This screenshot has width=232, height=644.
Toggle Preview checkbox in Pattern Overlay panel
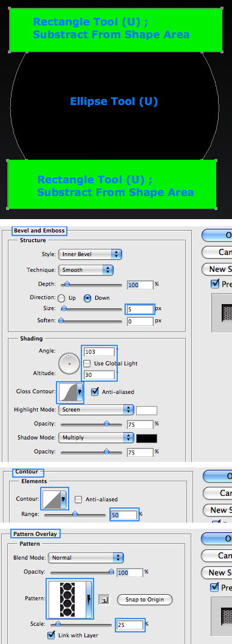click(215, 588)
